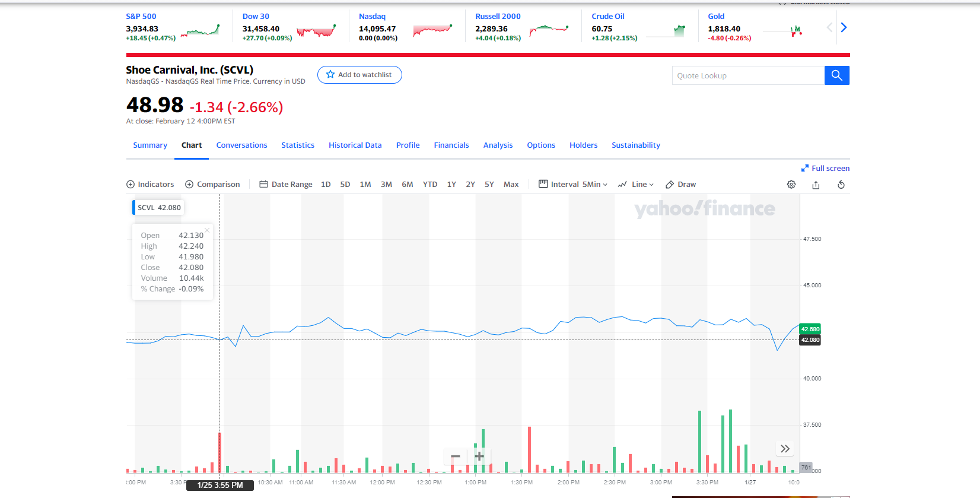Open S&P 500 mini chart
The height and width of the screenshot is (498, 980).
[x=201, y=31]
